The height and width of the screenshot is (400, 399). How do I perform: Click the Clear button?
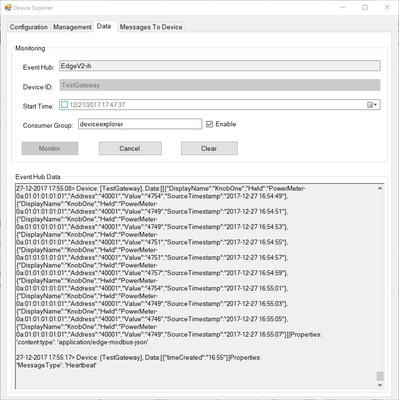(209, 148)
